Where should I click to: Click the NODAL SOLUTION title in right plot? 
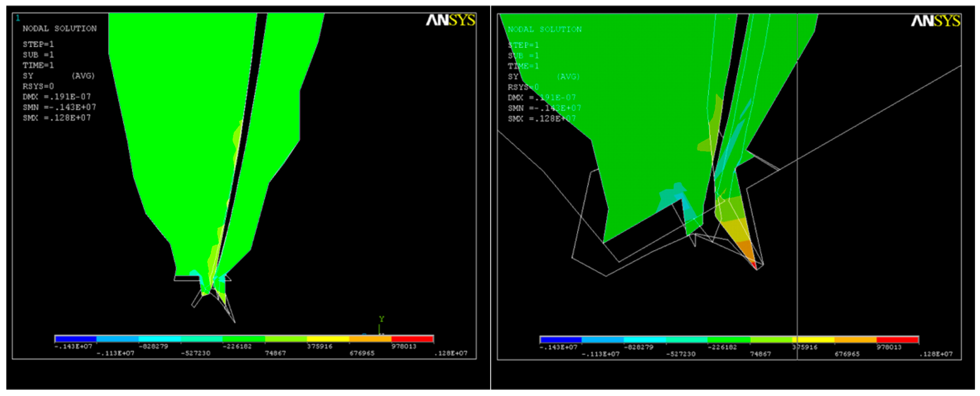tap(545, 29)
